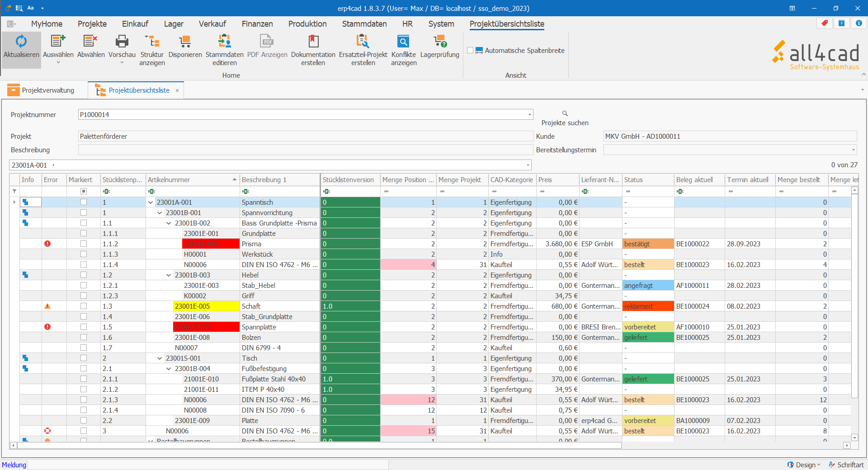Click Ersatzteil-Projekt erstellen icon
Image resolution: width=868 pixels, height=470 pixels.
[x=363, y=42]
